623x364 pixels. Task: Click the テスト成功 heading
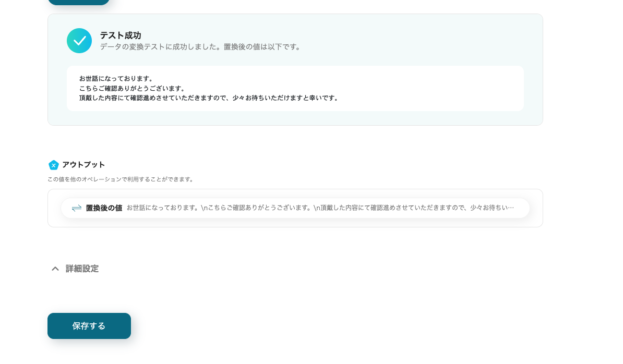click(x=121, y=35)
